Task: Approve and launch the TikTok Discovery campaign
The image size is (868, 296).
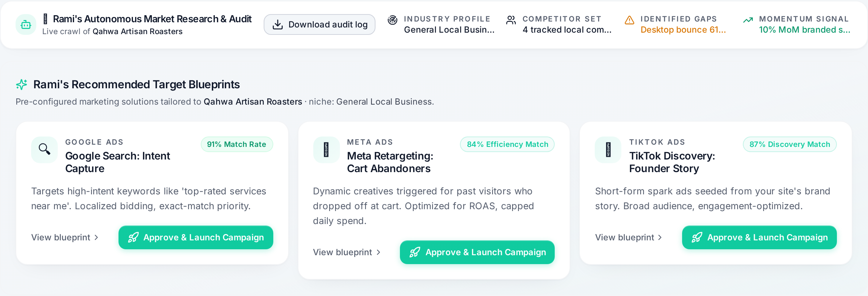Action: tap(759, 237)
